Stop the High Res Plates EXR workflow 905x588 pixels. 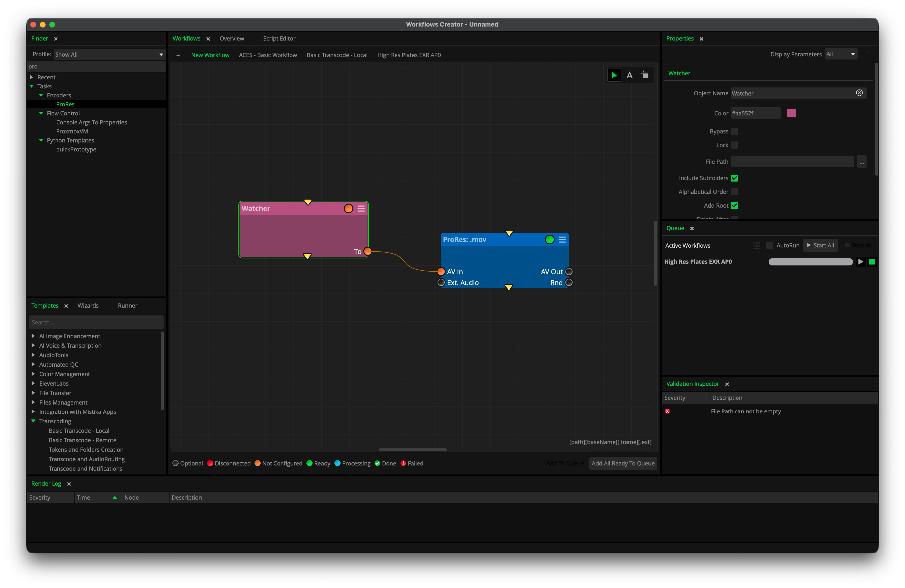(872, 262)
